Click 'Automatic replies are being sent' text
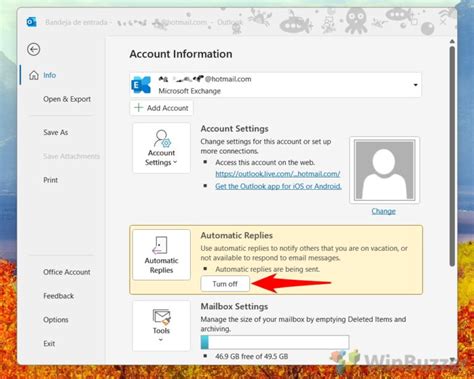The height and width of the screenshot is (379, 474). [267, 269]
